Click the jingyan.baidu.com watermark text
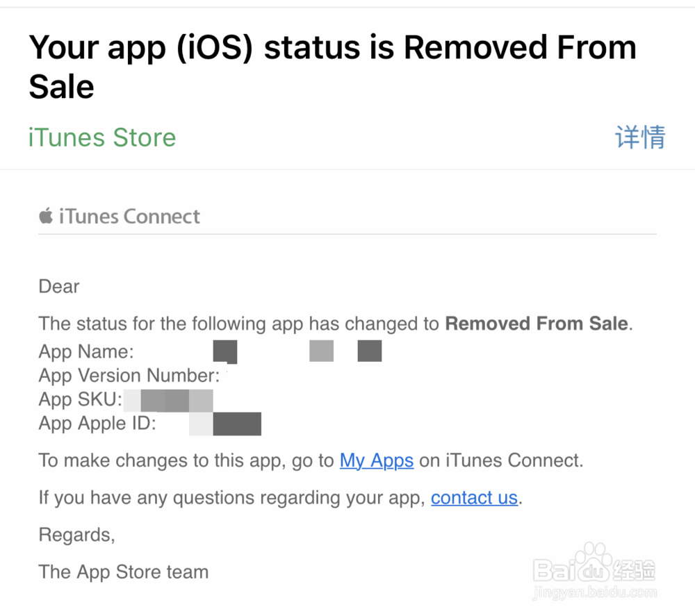Screen dimensions: 695x616 595,592
